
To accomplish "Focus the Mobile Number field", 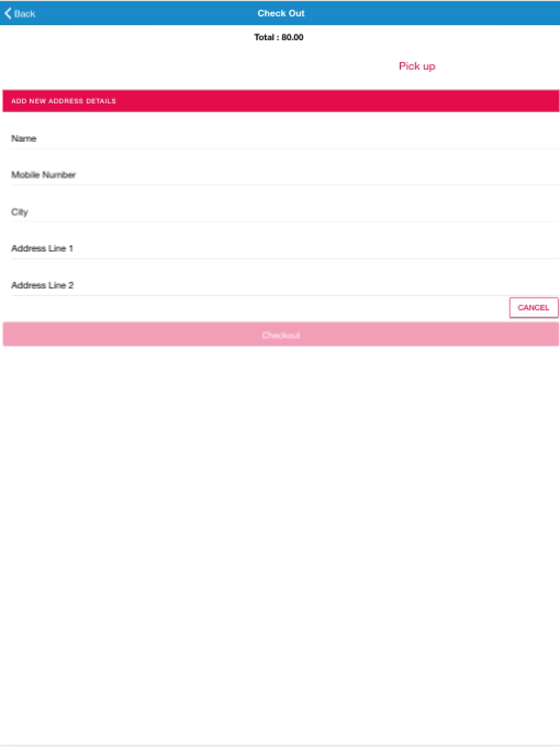I will tap(284, 175).
